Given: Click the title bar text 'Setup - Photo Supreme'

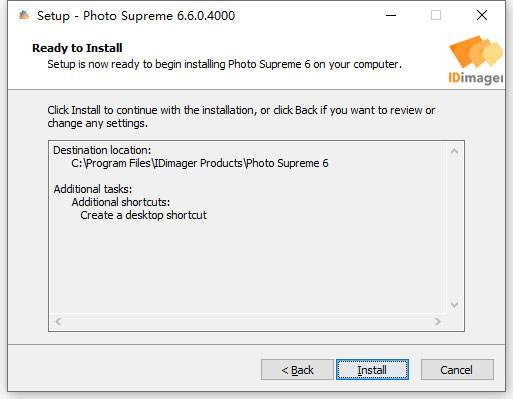Looking at the screenshot, I should tap(105, 16).
